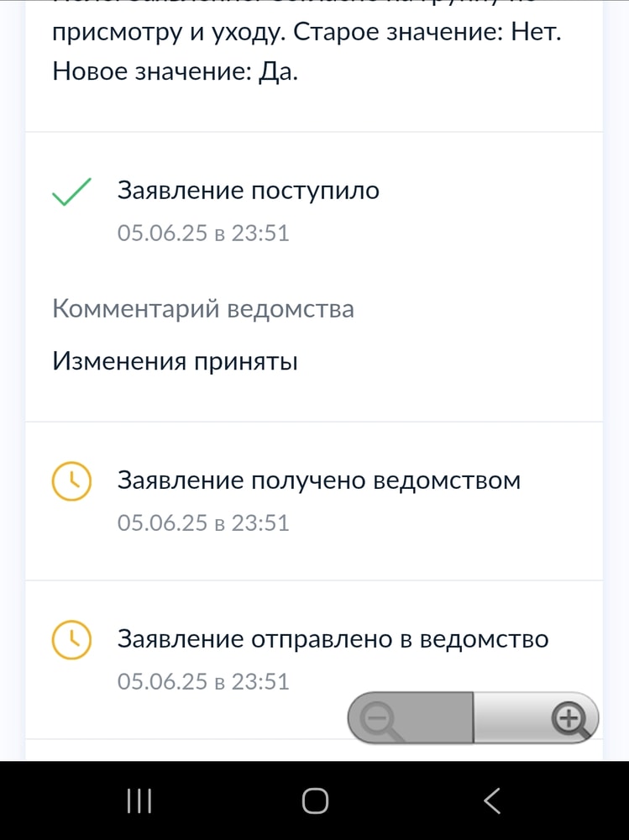Go back with Android back arrow
Image resolution: width=629 pixels, height=840 pixels.
point(492,801)
